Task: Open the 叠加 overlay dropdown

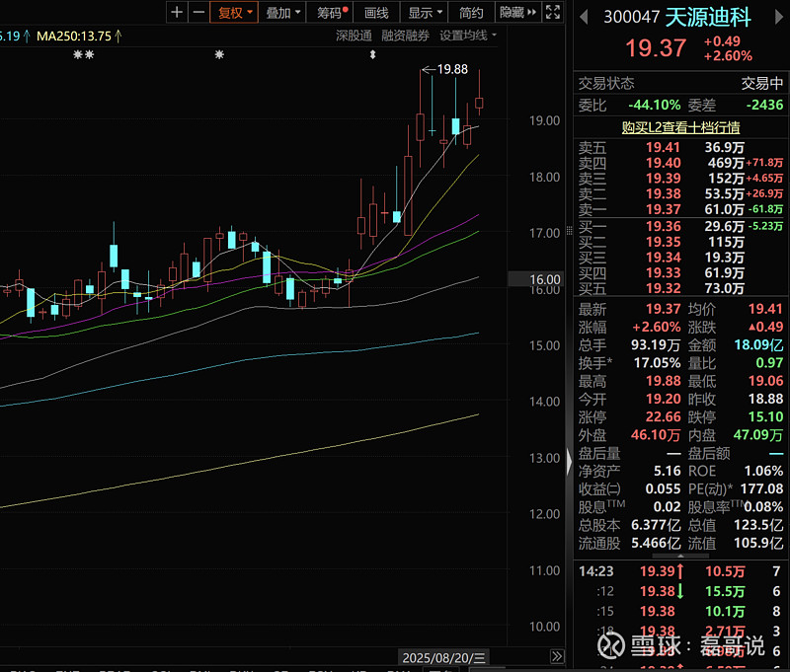Action: [x=282, y=12]
